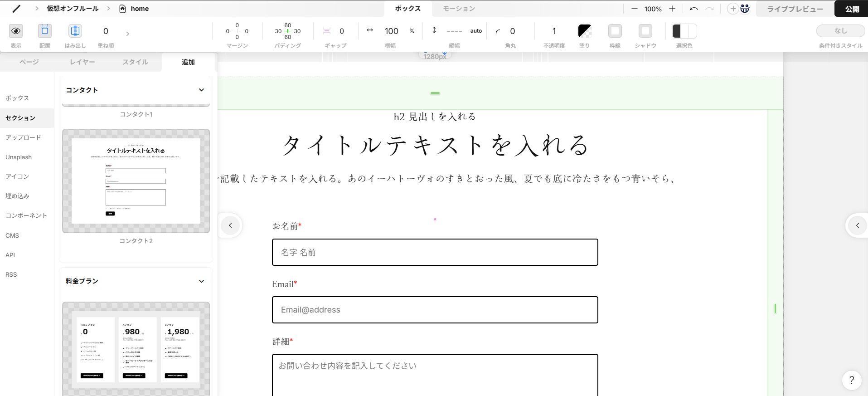This screenshot has height=396, width=868.
Task: Switch to the スタイル tab
Action: point(135,62)
